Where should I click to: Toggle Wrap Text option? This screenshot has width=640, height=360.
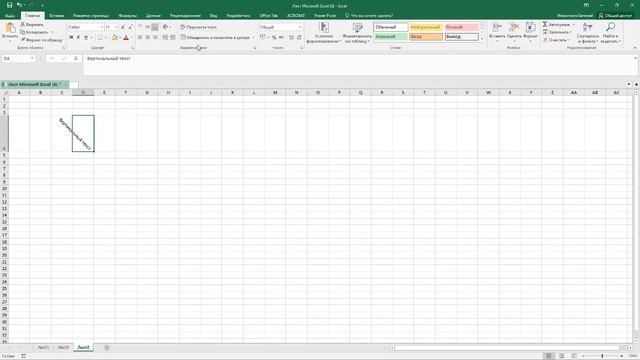click(x=199, y=27)
